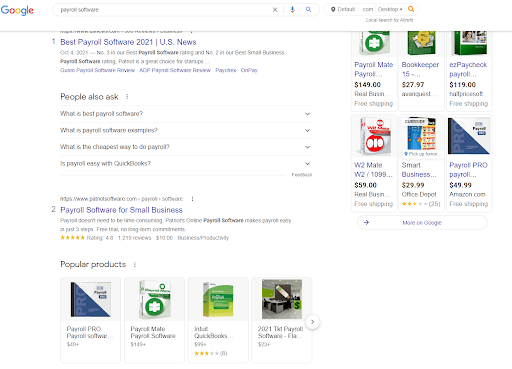The height and width of the screenshot is (369, 512).
Task: Click the arrow icon in More on Google
Action: [366, 222]
